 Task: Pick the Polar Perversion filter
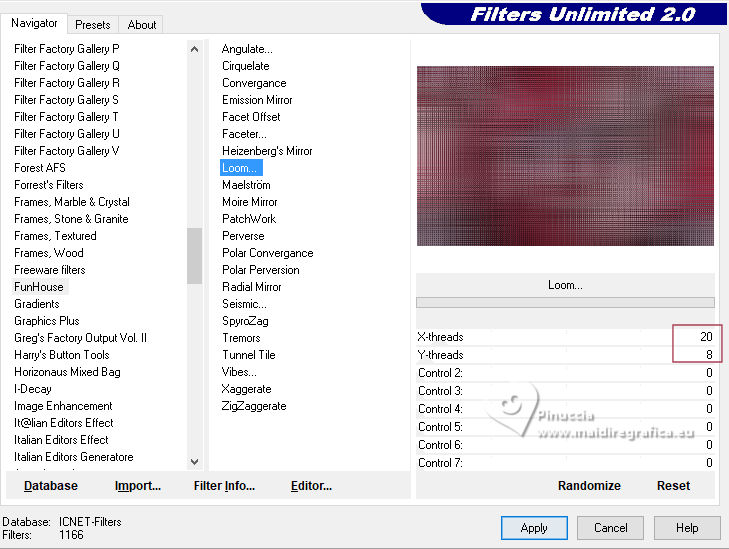[x=260, y=270]
